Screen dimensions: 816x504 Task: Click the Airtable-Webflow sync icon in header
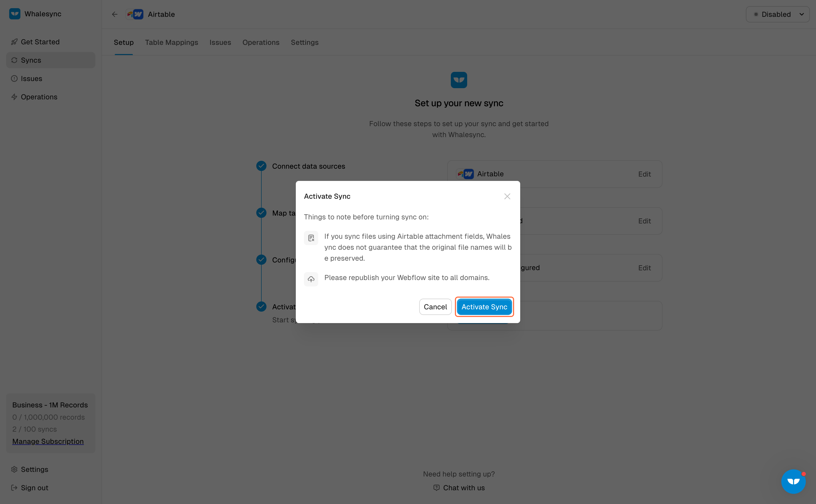tap(135, 14)
